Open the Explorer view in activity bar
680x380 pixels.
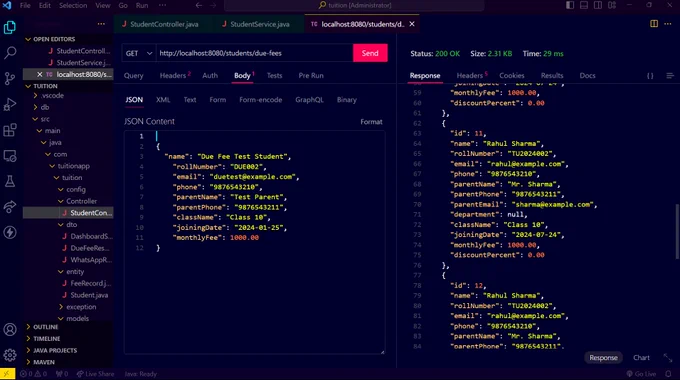tap(10, 27)
